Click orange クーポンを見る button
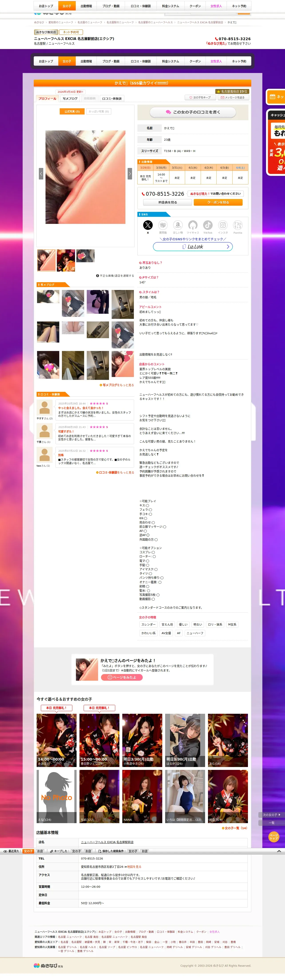Image resolution: width=285 pixels, height=980 pixels. click(218, 202)
